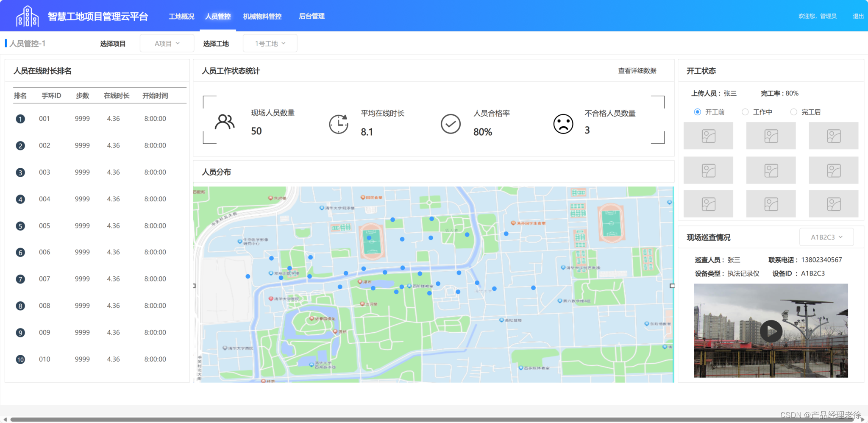Click the 排名 column header
The height and width of the screenshot is (423, 868).
[20, 96]
